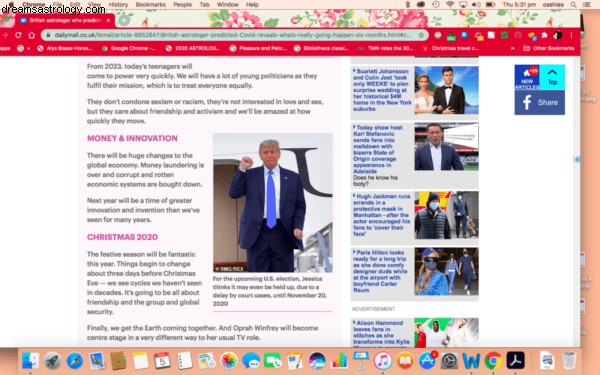Open the Window menu
The image size is (600, 375).
pos(228,5)
